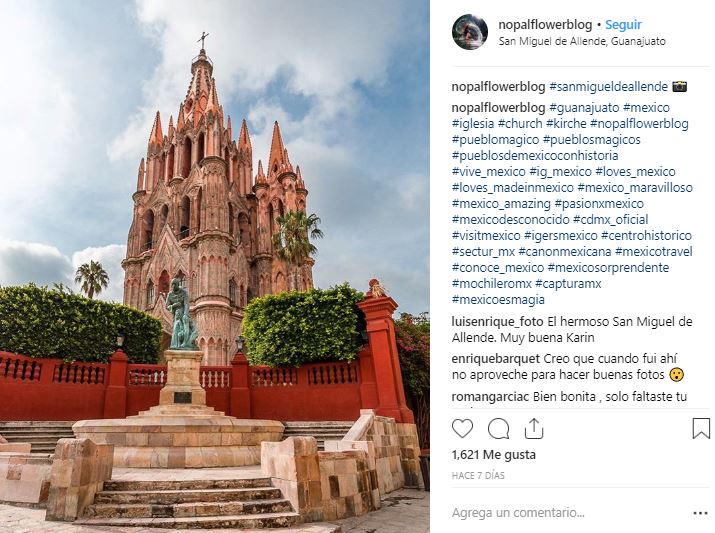The image size is (715, 533).
Task: Open the #centrohistorico hashtag
Action: [x=646, y=236]
